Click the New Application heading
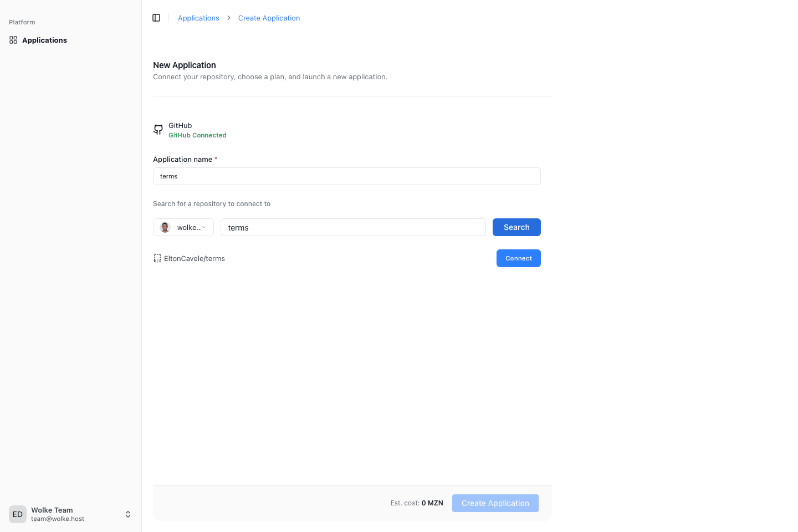This screenshot has width=798, height=532. pos(185,65)
